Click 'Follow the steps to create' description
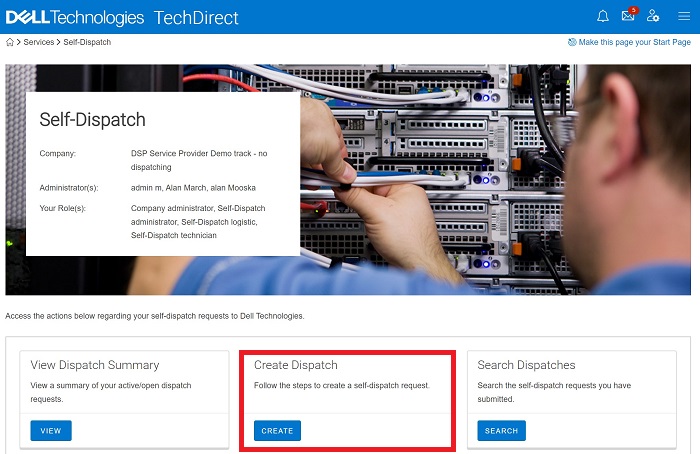 coord(342,385)
